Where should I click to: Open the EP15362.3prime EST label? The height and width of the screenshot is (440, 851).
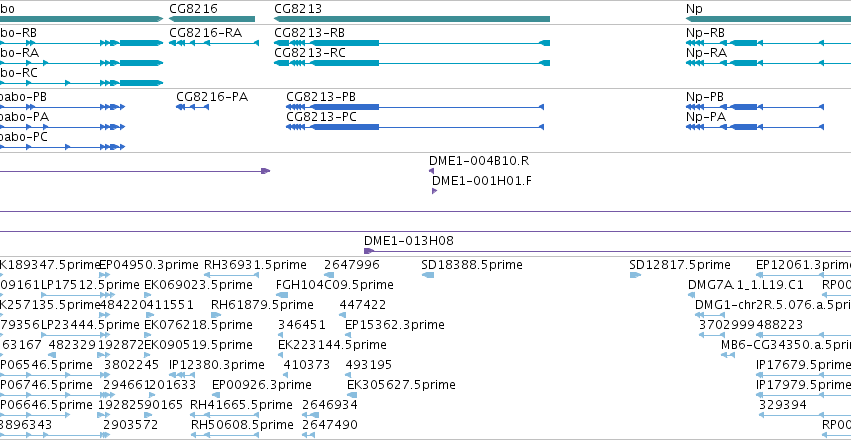[x=395, y=325]
